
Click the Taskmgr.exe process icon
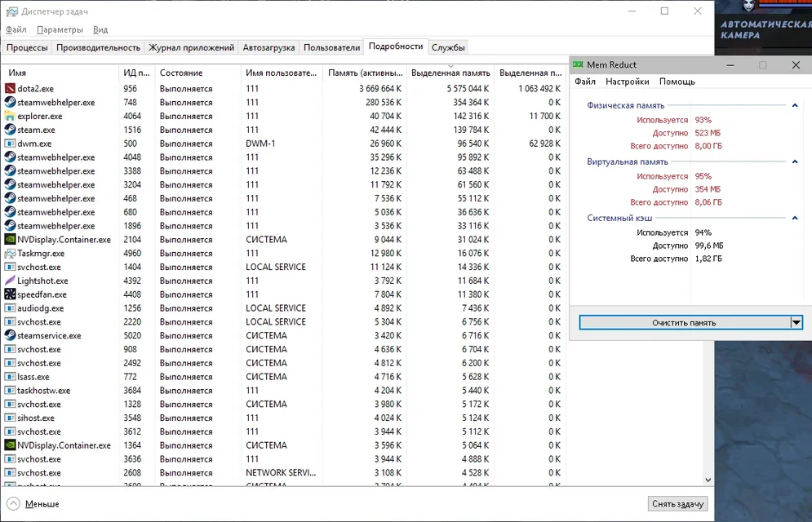pos(10,253)
